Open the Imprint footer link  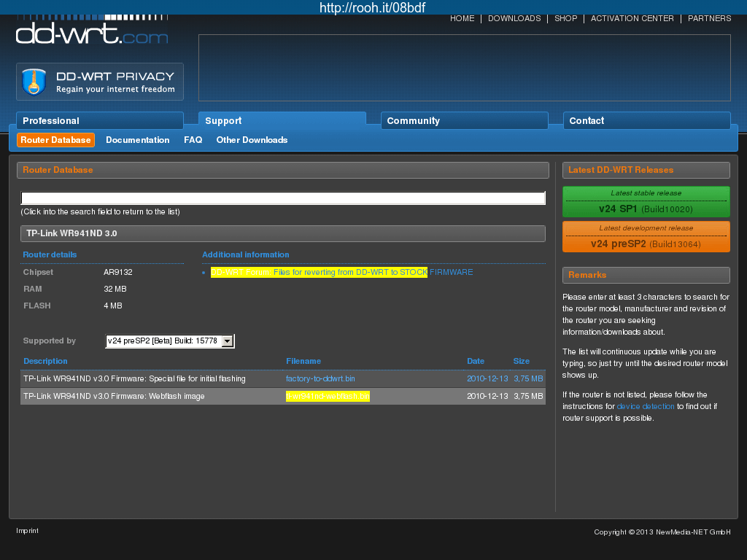point(27,531)
